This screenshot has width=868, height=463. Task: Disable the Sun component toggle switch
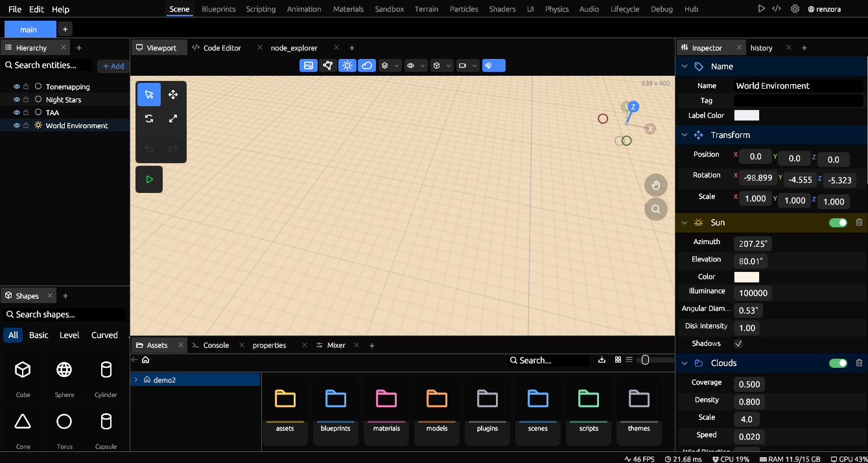coord(838,222)
